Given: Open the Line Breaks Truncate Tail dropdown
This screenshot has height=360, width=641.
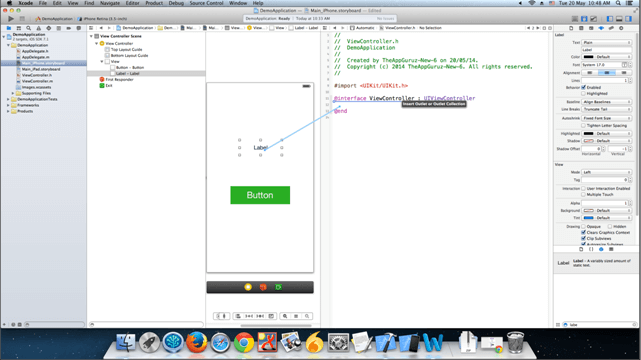Looking at the screenshot, I should (x=606, y=110).
